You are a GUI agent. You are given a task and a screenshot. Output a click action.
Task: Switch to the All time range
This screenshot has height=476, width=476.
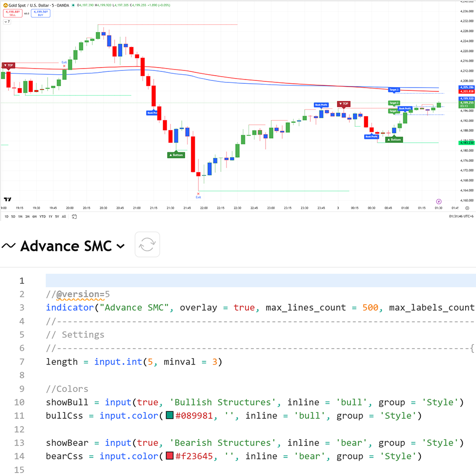point(64,217)
